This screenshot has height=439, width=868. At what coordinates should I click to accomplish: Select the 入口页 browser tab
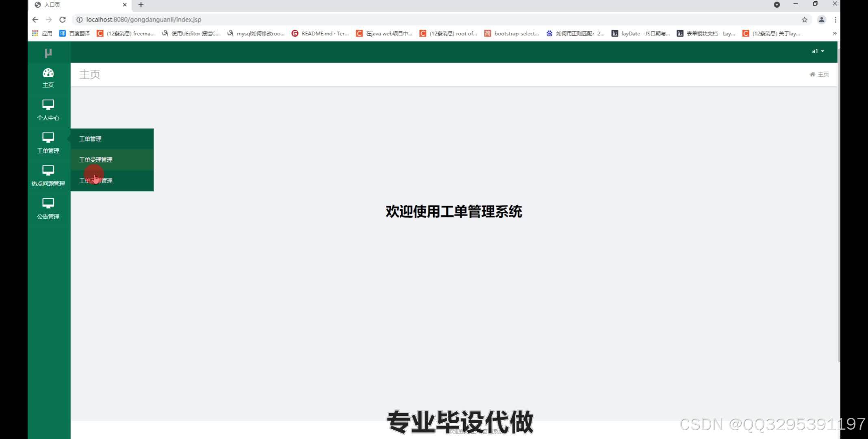[80, 5]
